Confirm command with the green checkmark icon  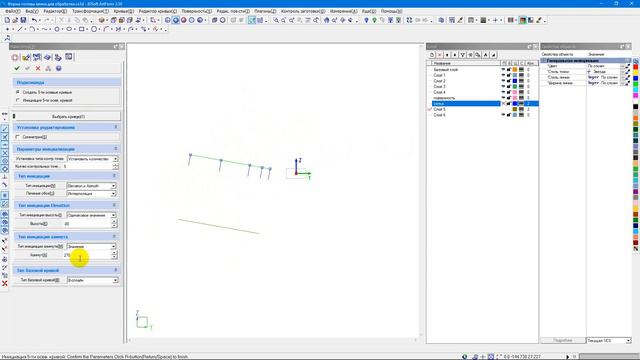click(17, 68)
